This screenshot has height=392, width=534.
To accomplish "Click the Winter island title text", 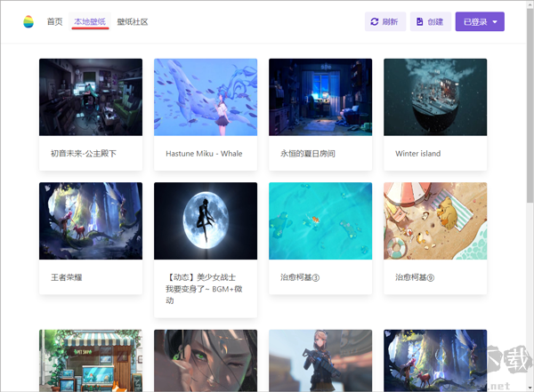I will (x=418, y=154).
